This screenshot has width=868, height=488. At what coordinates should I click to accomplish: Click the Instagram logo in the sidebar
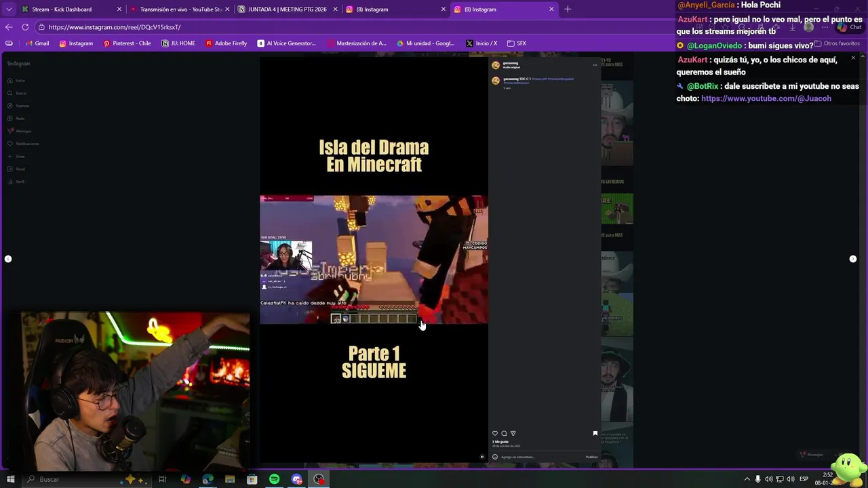point(19,64)
